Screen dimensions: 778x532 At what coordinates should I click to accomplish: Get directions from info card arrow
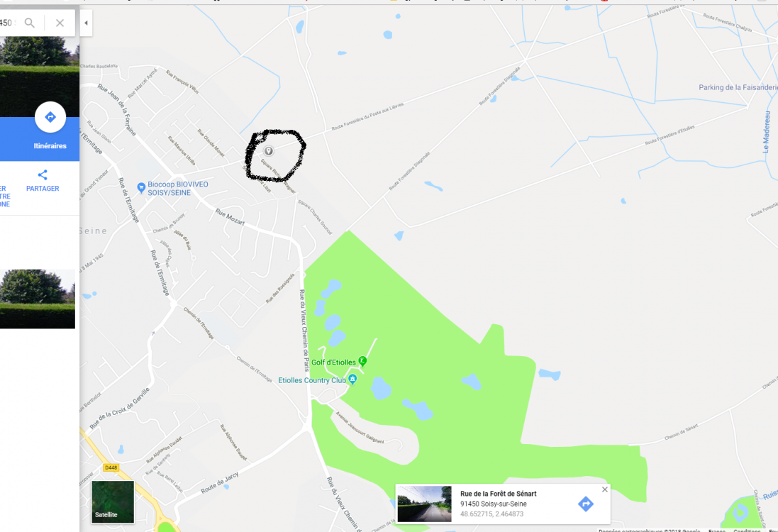click(x=586, y=504)
